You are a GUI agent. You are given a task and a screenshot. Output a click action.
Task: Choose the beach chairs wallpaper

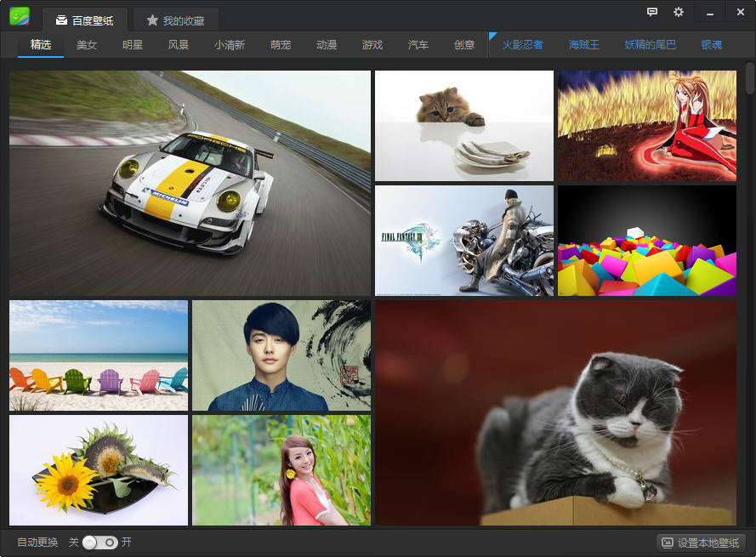(99, 355)
